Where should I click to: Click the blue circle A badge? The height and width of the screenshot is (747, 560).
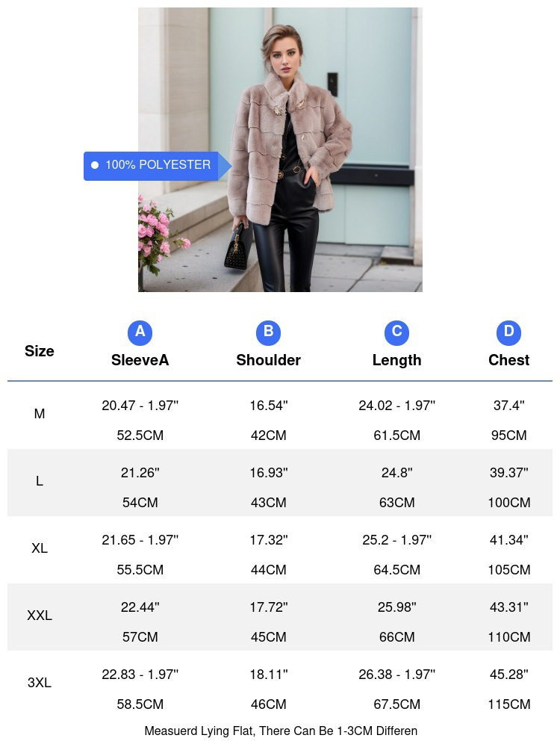click(140, 332)
